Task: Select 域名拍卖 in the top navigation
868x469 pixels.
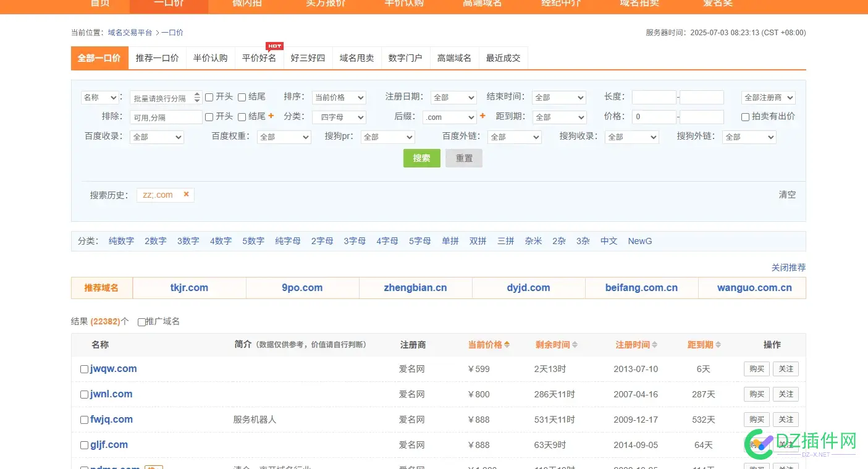Action: tap(639, 4)
